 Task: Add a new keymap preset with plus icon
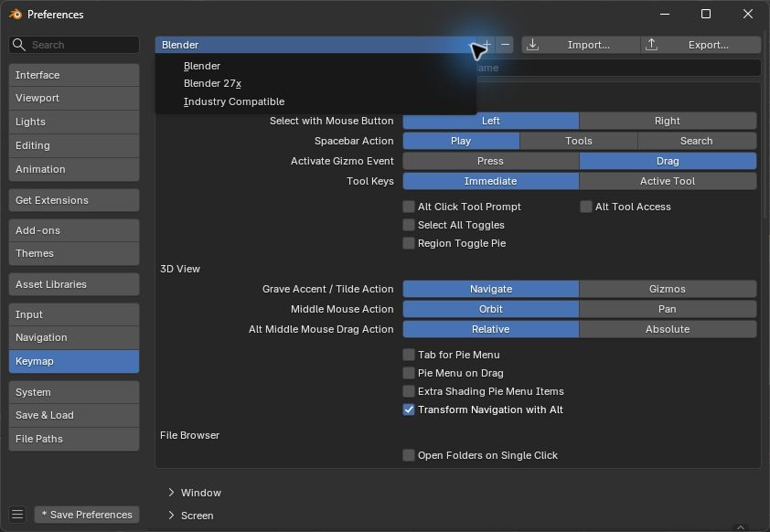(x=487, y=45)
